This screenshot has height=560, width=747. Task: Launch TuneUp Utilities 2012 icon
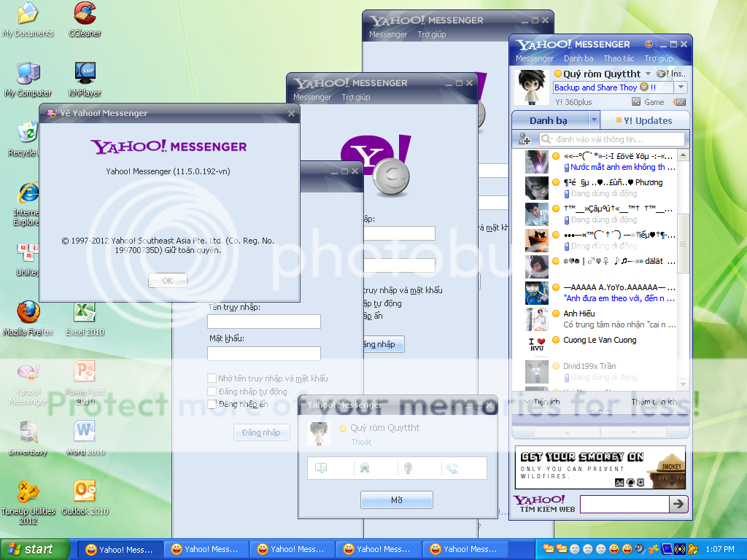28,502
